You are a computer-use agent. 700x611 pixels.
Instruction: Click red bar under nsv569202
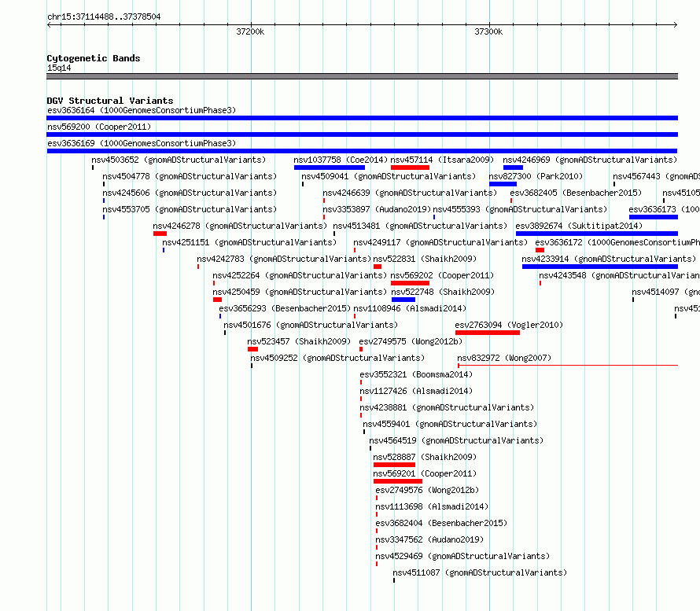410,283
